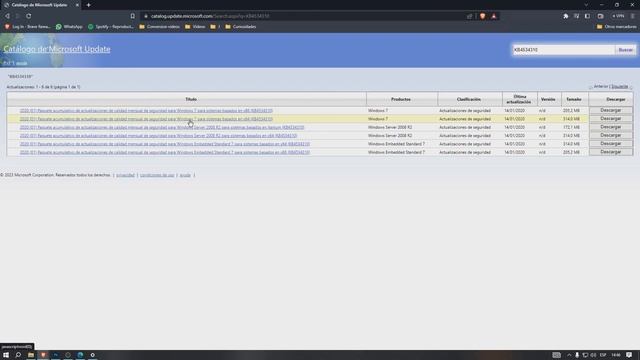Screen dimensions: 640x360
Task: Open the share icon in the address bar
Action: [469, 16]
